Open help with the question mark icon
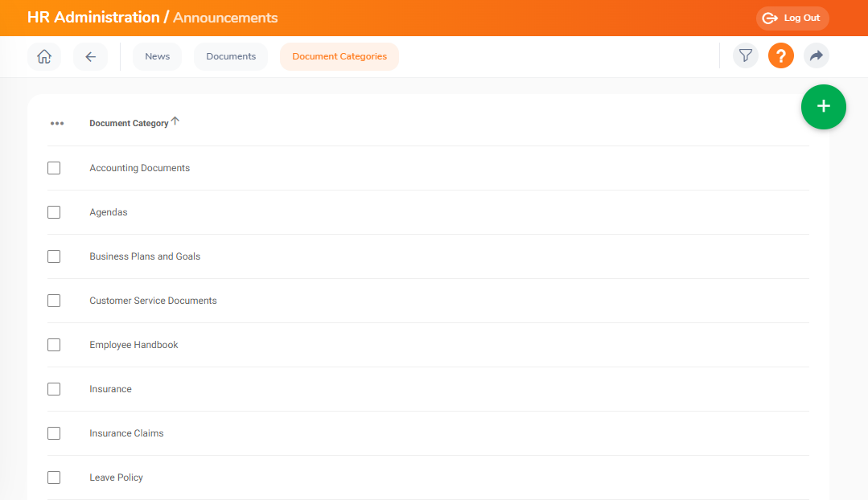This screenshot has height=500, width=868. point(781,55)
